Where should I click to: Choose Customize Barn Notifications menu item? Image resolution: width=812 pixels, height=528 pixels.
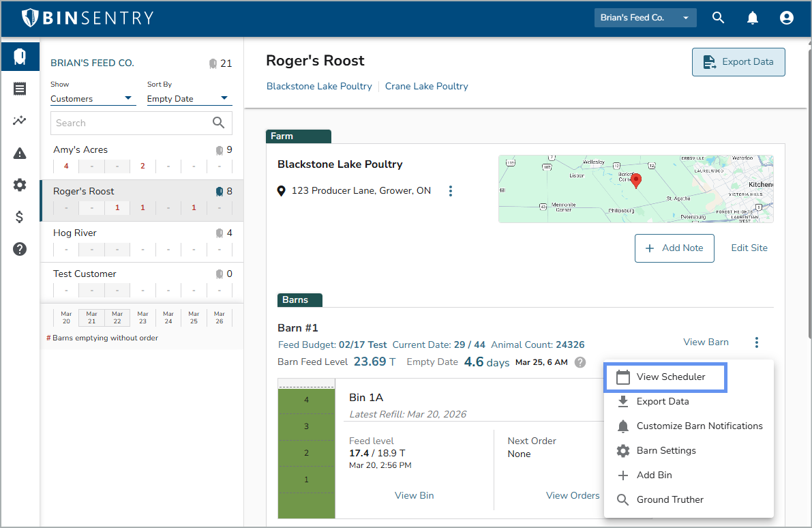(699, 426)
